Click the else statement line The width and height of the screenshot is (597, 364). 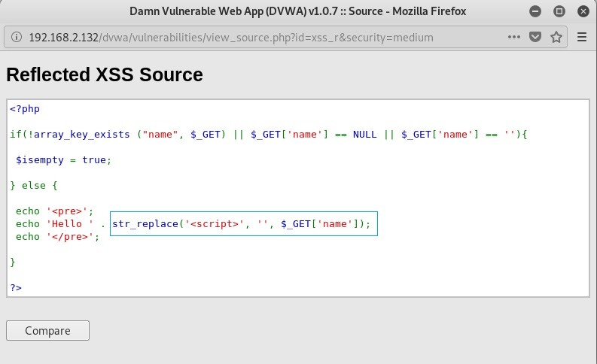pyautogui.click(x=34, y=185)
